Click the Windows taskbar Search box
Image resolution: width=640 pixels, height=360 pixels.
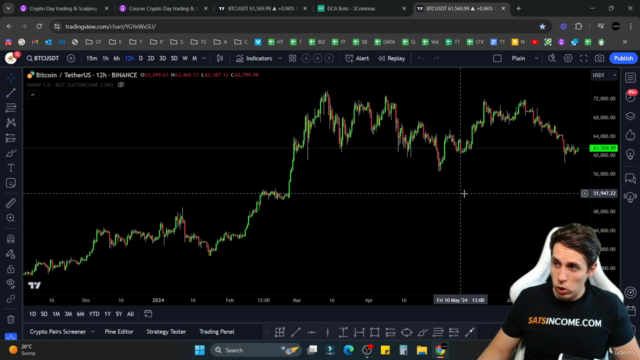pos(256,350)
